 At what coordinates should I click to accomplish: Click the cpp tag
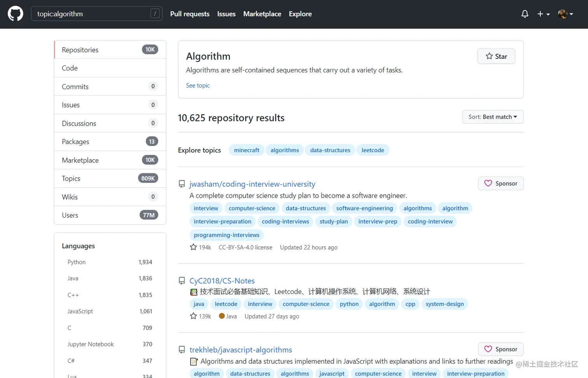click(410, 304)
